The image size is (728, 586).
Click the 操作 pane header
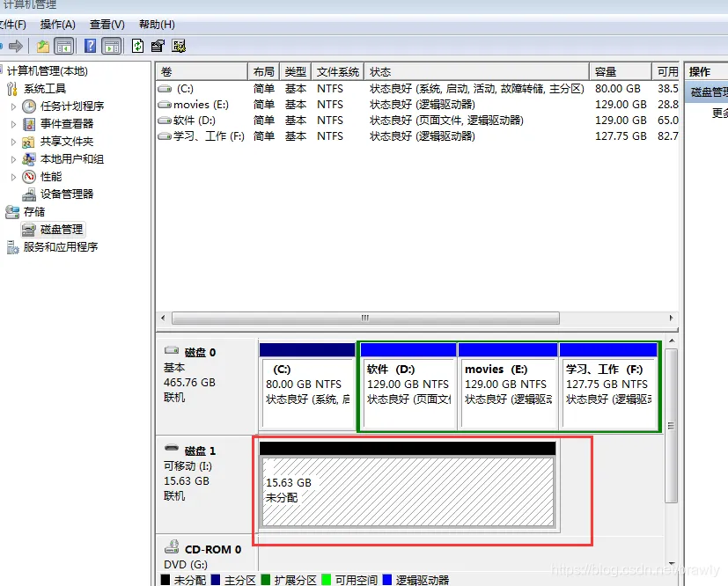click(706, 72)
